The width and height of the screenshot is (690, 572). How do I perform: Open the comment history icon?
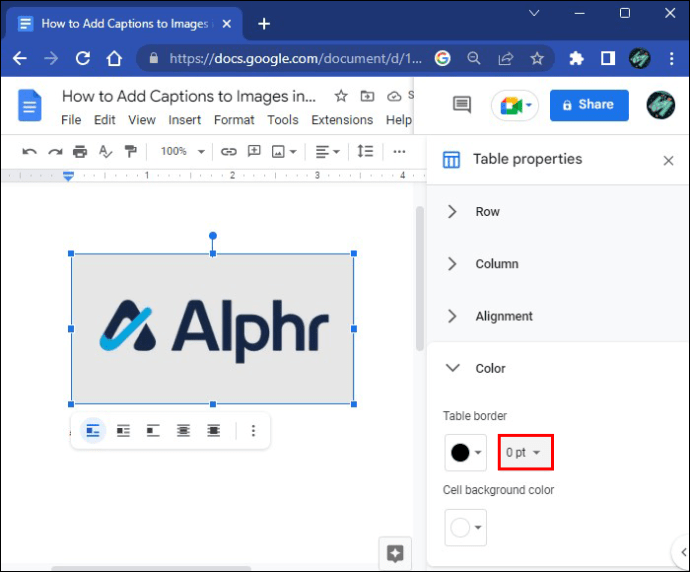(x=462, y=105)
